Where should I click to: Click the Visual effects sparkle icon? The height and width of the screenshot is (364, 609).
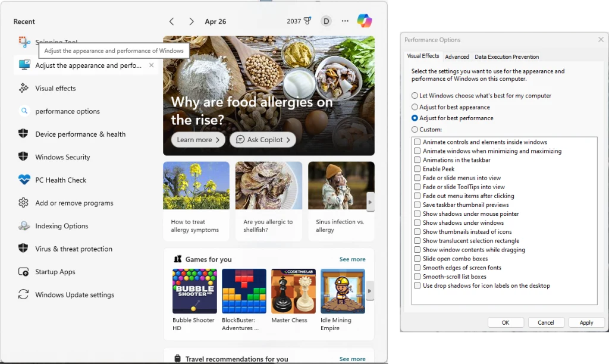[24, 88]
